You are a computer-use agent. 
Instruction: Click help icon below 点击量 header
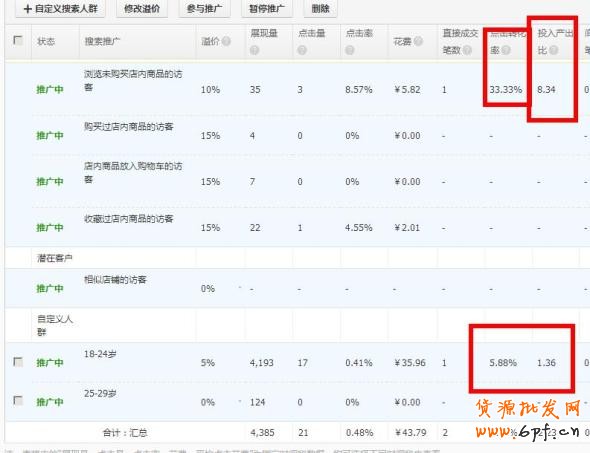[x=302, y=50]
